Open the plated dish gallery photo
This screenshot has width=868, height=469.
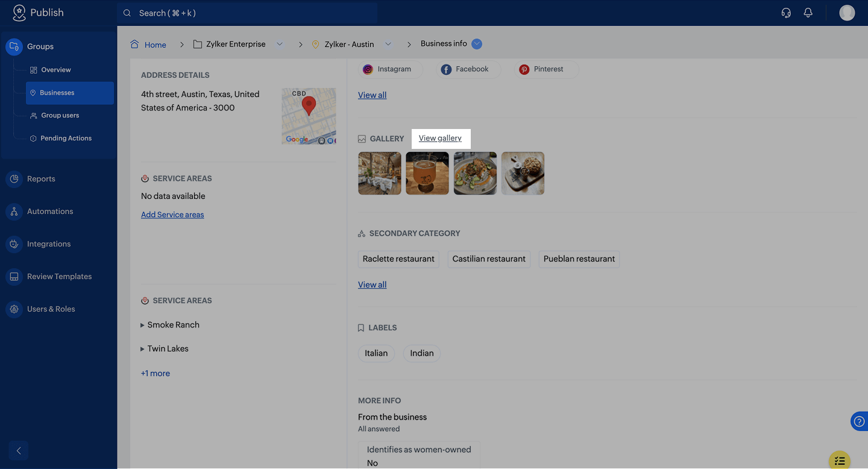pyautogui.click(x=476, y=174)
